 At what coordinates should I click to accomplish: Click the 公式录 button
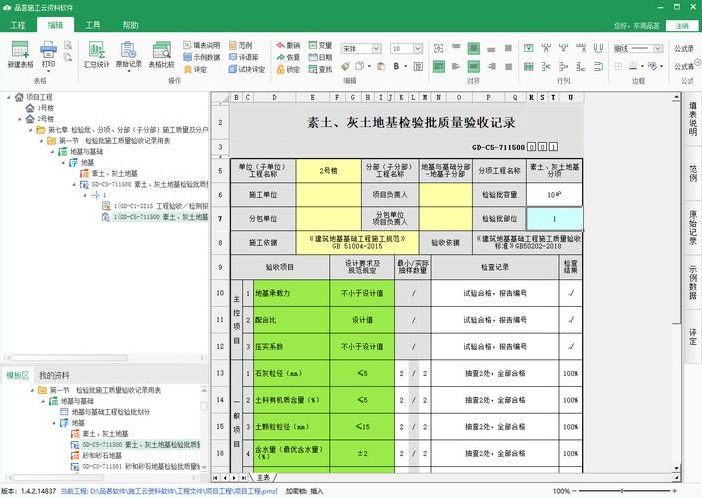(x=684, y=48)
